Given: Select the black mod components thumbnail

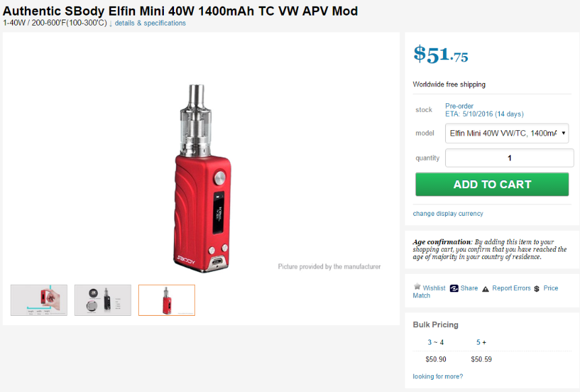Looking at the screenshot, I should coord(103,300).
